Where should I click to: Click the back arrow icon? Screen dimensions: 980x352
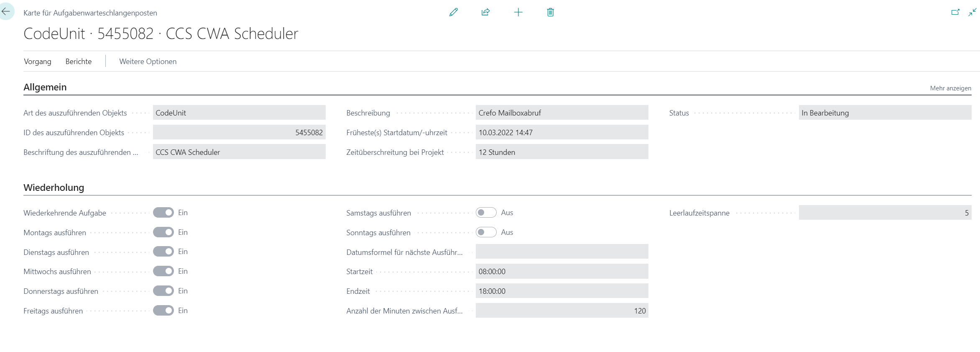(6, 12)
